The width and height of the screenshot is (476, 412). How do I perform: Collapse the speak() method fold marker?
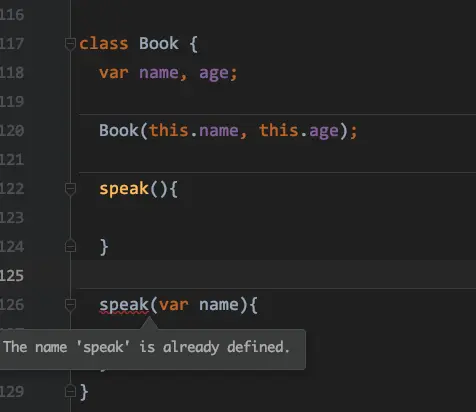point(70,189)
